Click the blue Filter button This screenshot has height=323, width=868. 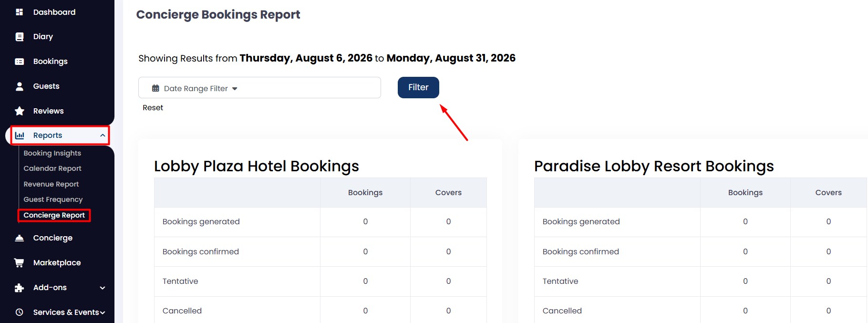tap(418, 87)
